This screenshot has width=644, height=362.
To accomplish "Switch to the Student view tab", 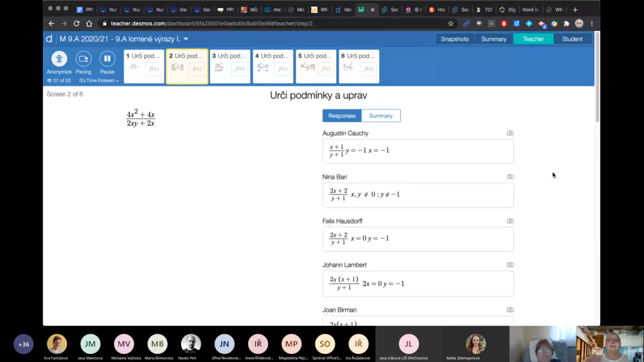I will pyautogui.click(x=572, y=39).
